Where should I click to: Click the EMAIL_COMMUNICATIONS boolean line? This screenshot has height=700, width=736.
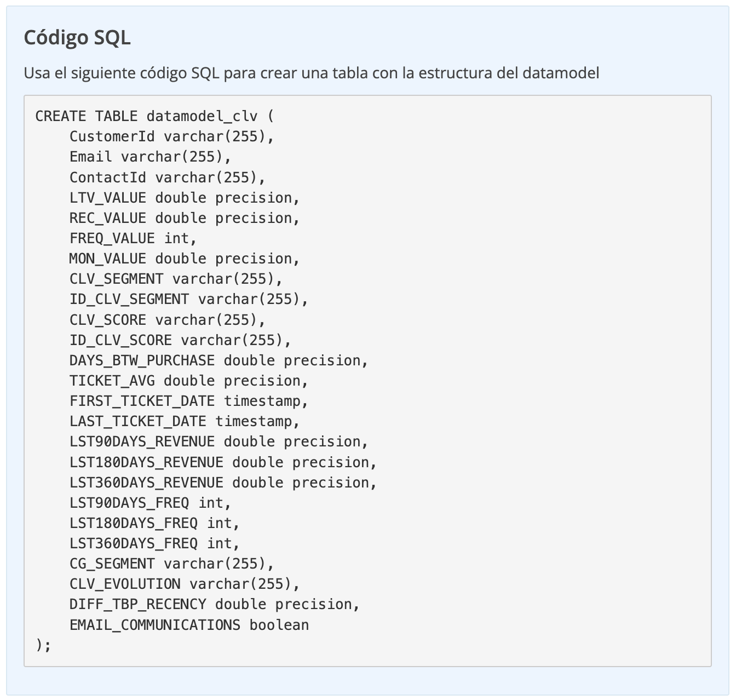click(189, 625)
